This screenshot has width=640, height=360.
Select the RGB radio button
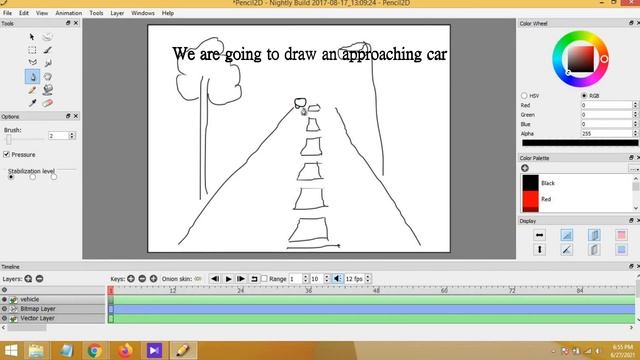pos(584,96)
